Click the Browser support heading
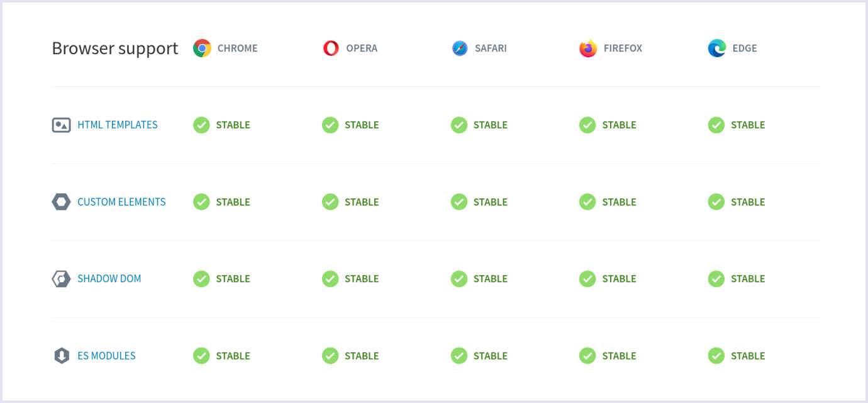 tap(115, 48)
